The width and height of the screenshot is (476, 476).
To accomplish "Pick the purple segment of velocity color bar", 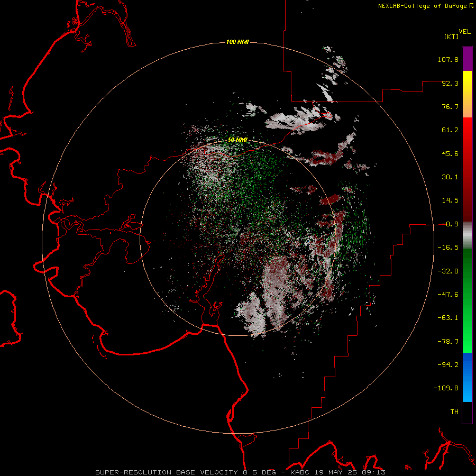I will 467,59.
